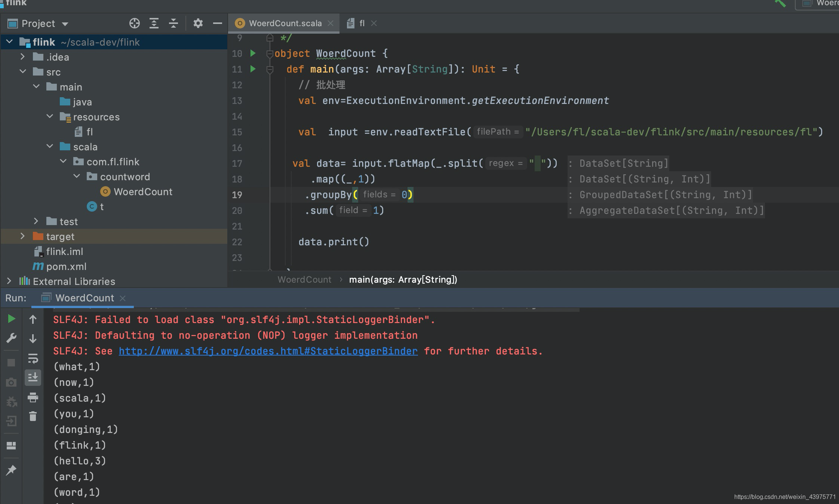Click Collapse All in Project panel

pyautogui.click(x=173, y=24)
